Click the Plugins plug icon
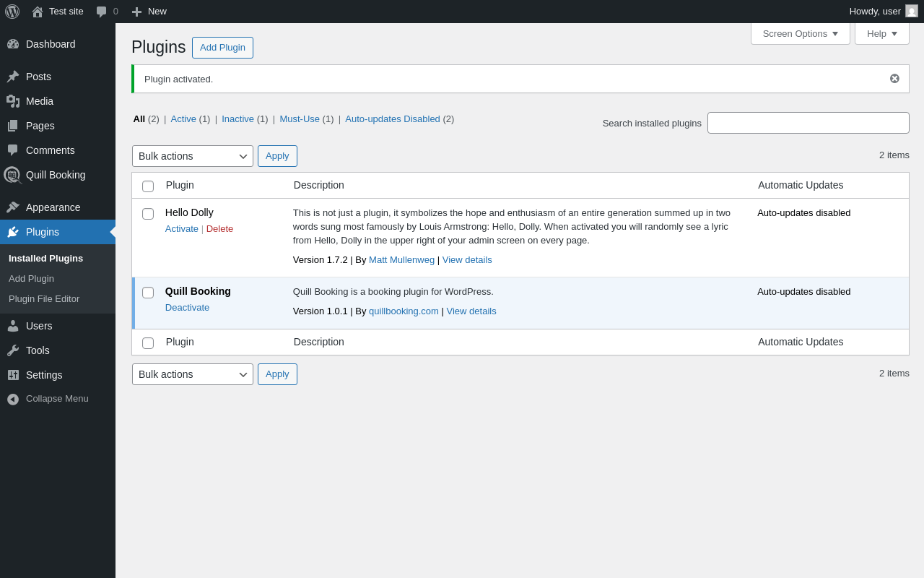The image size is (924, 578). click(x=13, y=232)
